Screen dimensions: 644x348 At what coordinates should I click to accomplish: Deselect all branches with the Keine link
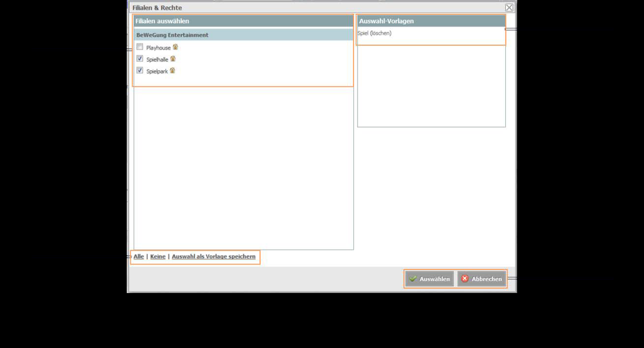pos(158,257)
